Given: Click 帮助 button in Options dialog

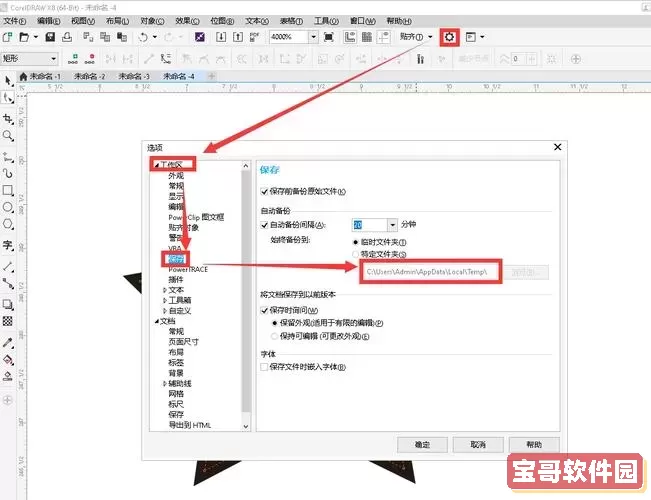Looking at the screenshot, I should 534,445.
